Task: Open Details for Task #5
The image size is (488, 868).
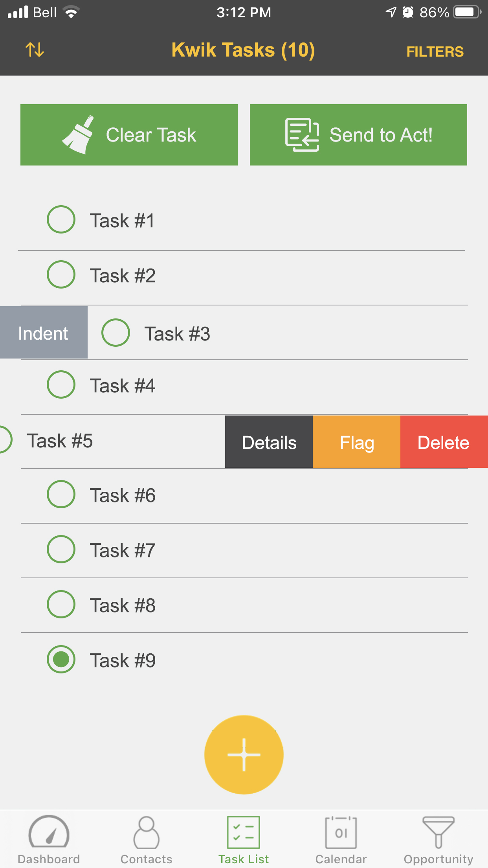Action: coord(269,442)
